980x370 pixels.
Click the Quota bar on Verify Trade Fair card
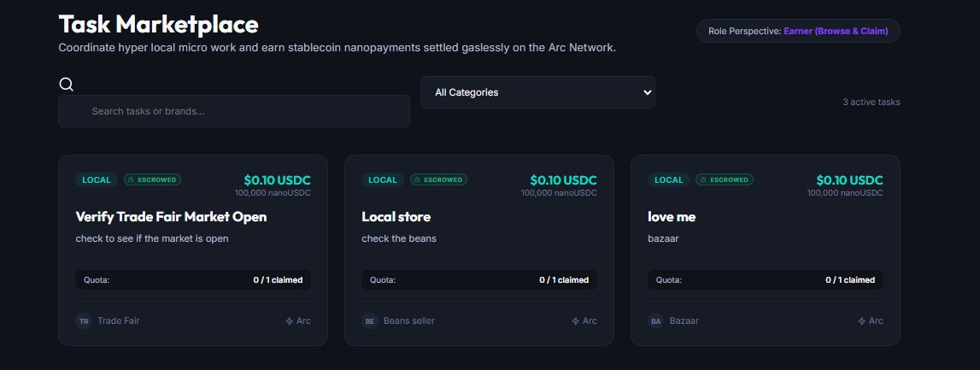[193, 280]
